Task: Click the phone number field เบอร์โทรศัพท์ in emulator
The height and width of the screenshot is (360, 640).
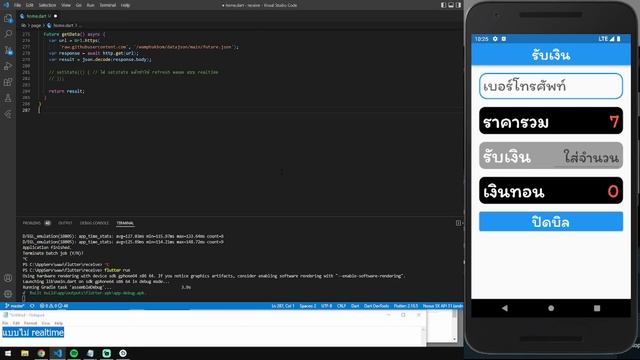Action: click(x=551, y=86)
